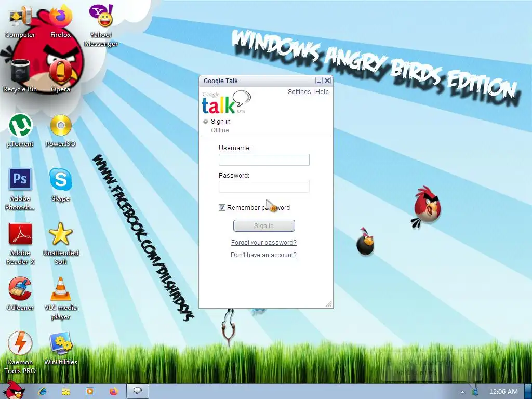Open the Recycle Bin
Viewport: 532px width, 399px height.
point(20,76)
